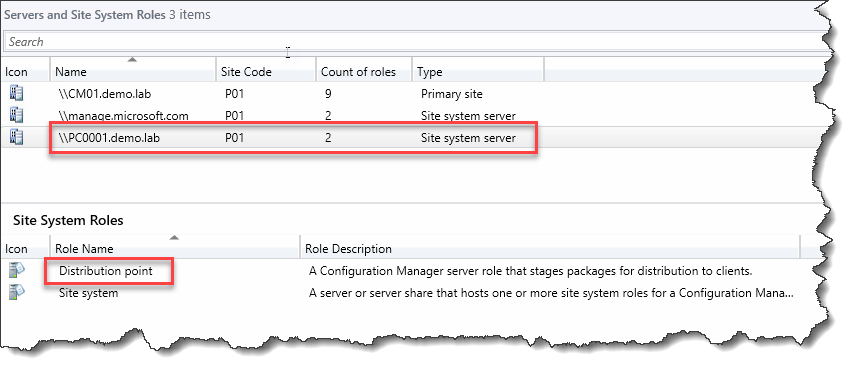Click the server icon for CM01.demo.lab
Viewport: 858px width, 375px height.
[16, 94]
